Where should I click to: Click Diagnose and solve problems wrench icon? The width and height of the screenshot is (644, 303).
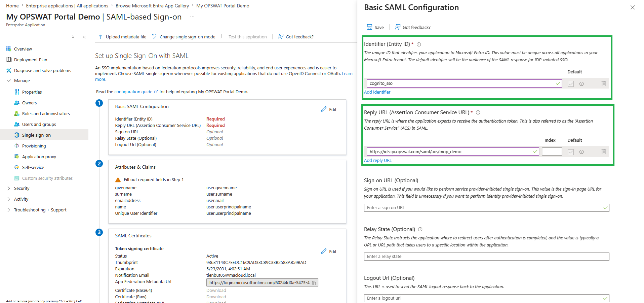[9, 70]
